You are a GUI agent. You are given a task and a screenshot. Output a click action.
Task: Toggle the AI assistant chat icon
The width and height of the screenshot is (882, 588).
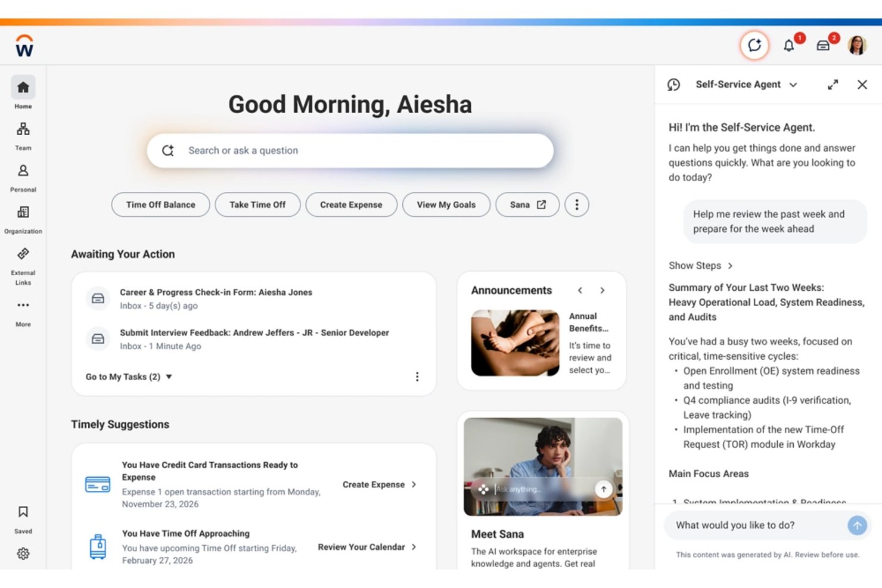point(754,45)
